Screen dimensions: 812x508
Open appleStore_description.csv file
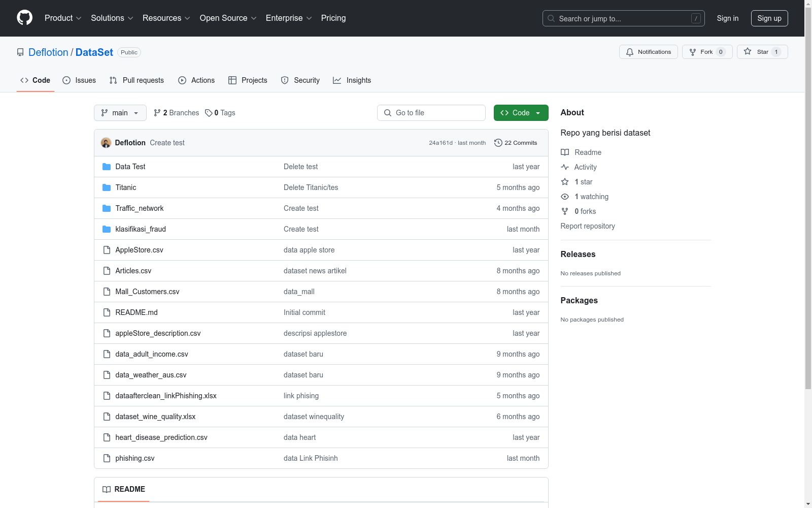click(x=158, y=333)
